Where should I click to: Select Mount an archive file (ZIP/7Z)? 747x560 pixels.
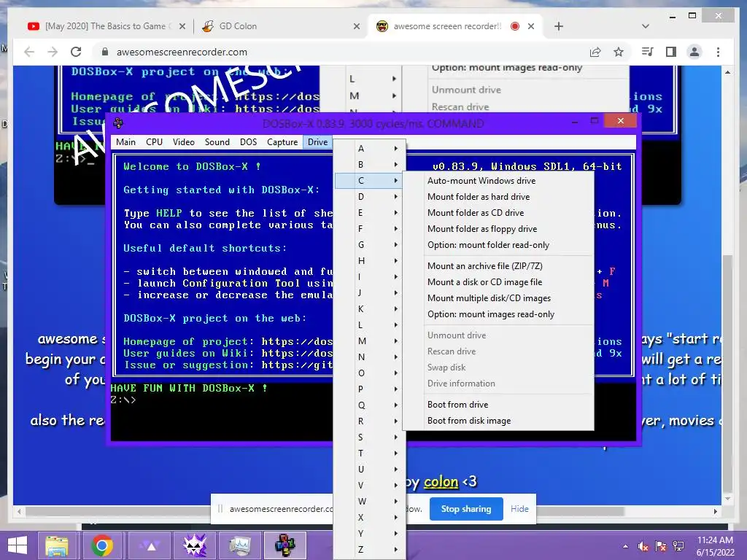498,266
